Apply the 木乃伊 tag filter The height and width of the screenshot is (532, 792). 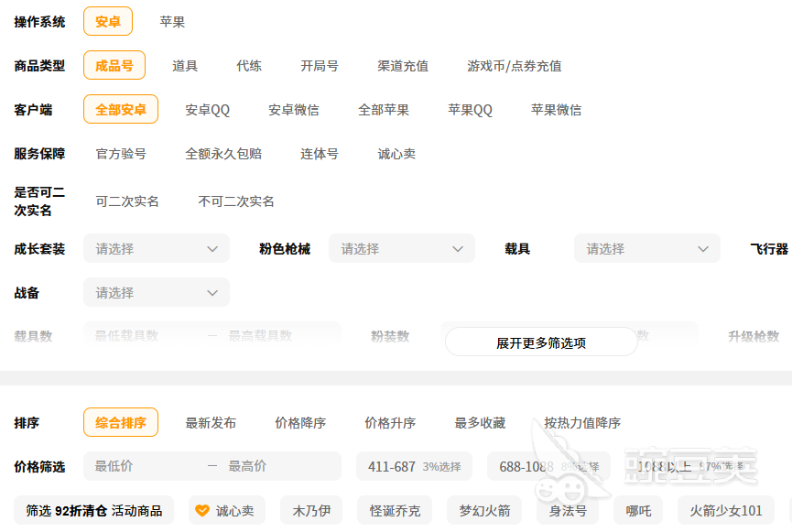pyautogui.click(x=311, y=510)
